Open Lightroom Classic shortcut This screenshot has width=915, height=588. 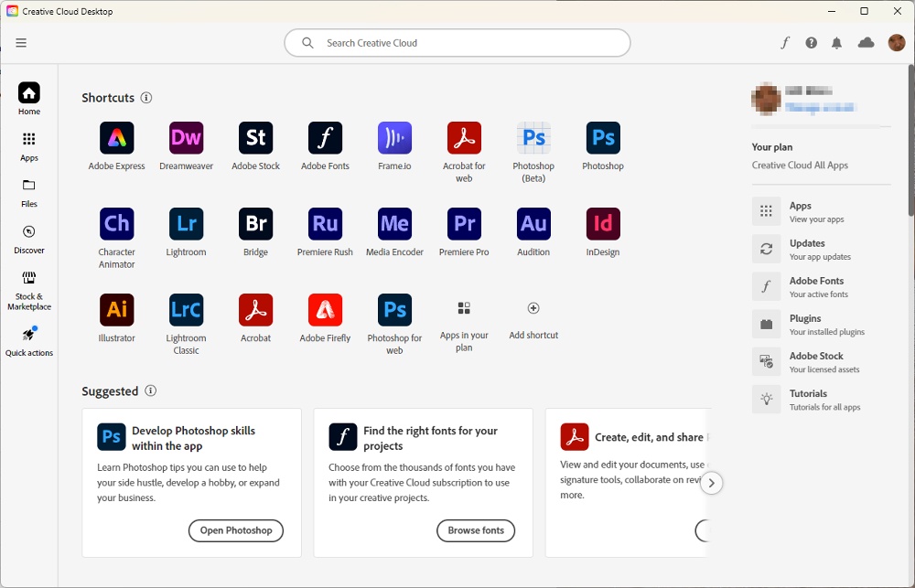coord(186,310)
